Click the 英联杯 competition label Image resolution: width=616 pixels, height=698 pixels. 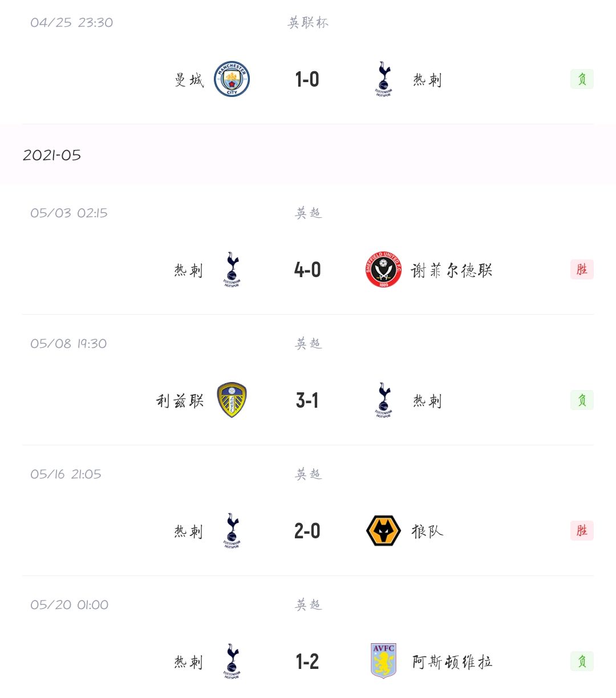(308, 23)
